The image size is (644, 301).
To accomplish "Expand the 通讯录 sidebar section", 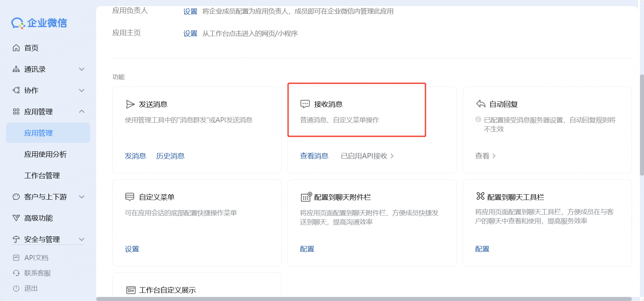I will click(81, 69).
